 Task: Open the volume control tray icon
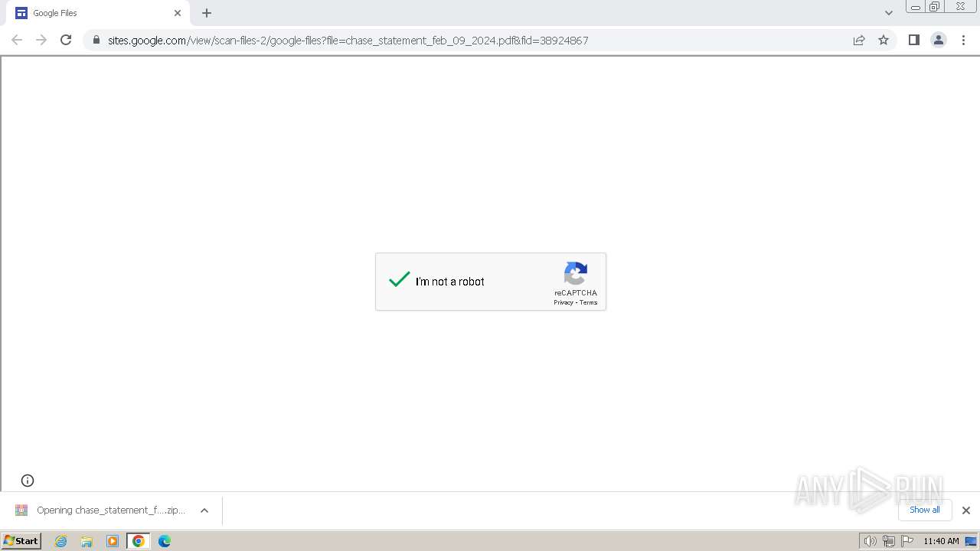tap(871, 541)
